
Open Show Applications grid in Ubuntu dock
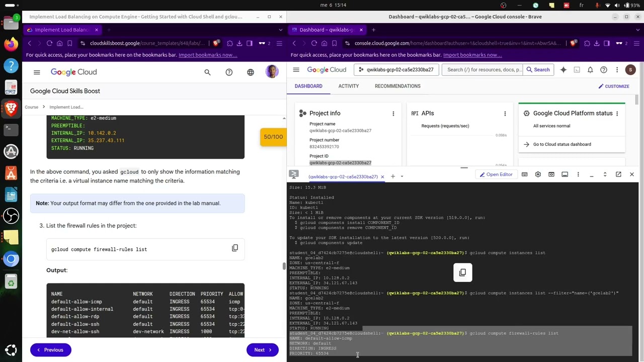(x=11, y=349)
